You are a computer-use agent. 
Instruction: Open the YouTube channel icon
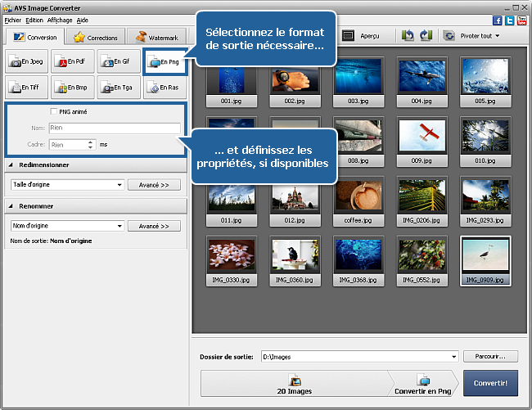tap(522, 20)
